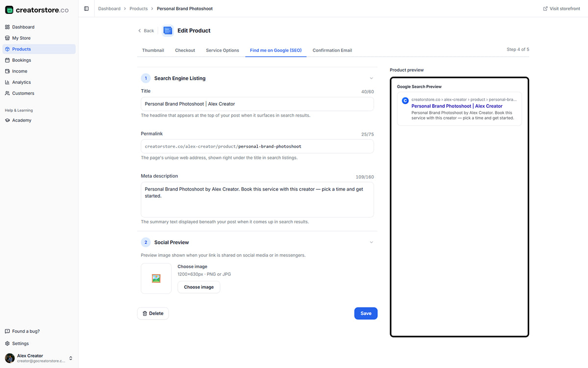Viewport: 588px width, 368px height.
Task: Click the Delete button
Action: point(153,314)
